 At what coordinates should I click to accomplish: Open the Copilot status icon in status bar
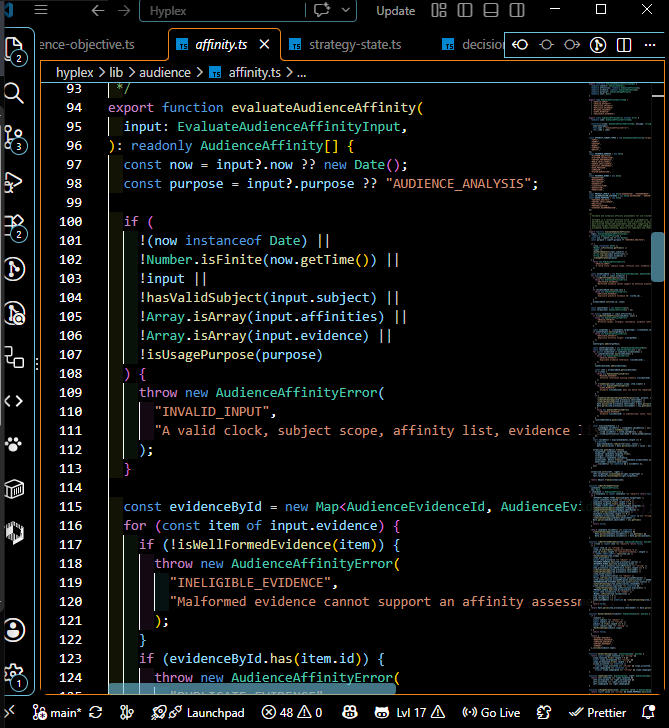point(350,712)
